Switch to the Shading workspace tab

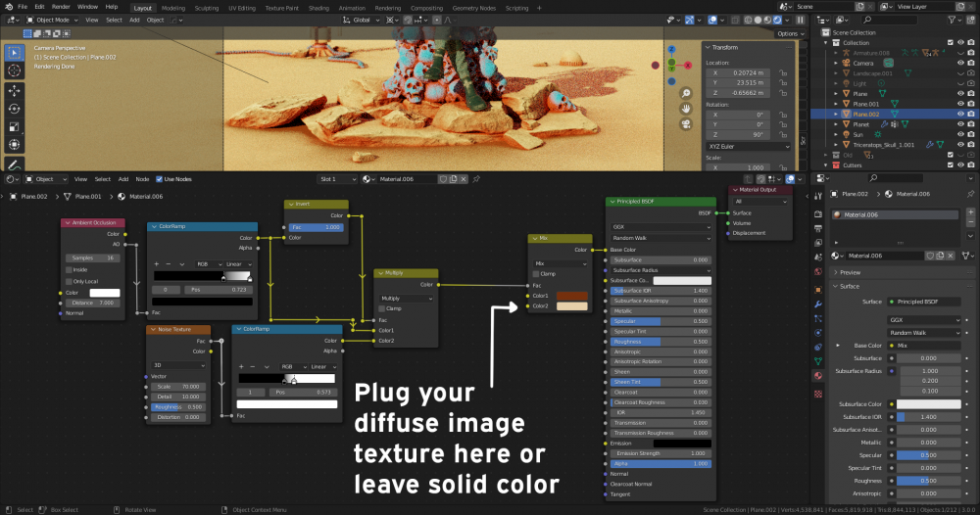pos(318,8)
